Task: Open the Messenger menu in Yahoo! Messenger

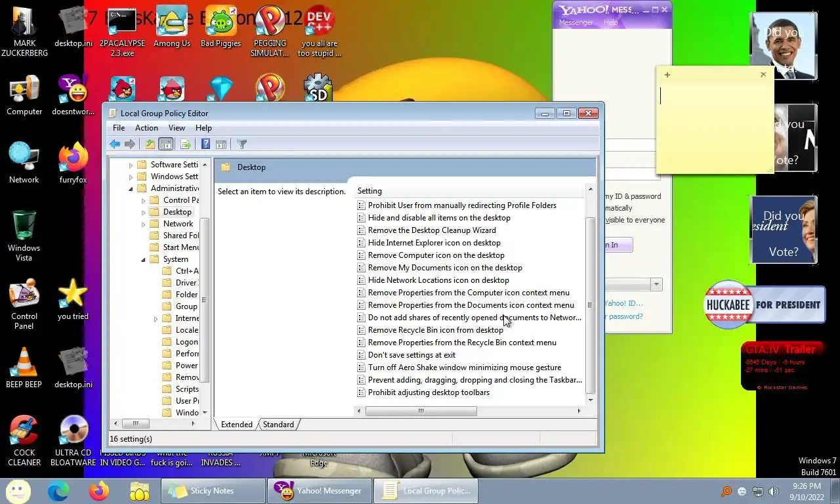Action: point(576,22)
